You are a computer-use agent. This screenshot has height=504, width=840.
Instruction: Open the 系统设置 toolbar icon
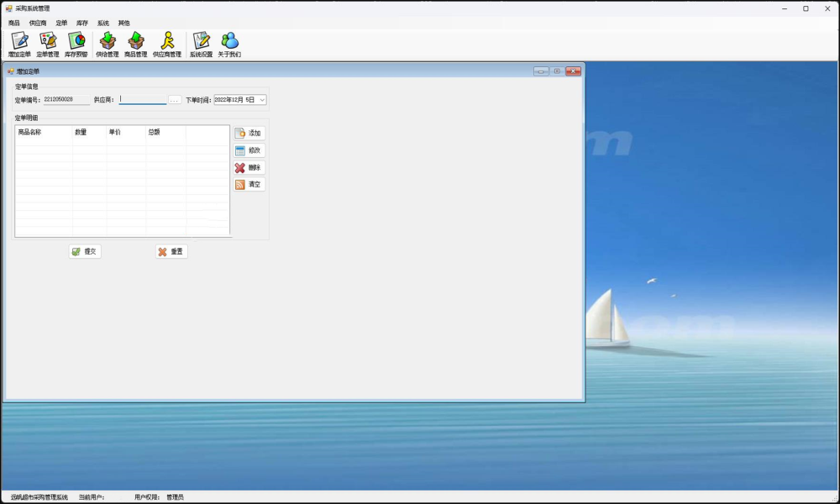201,45
